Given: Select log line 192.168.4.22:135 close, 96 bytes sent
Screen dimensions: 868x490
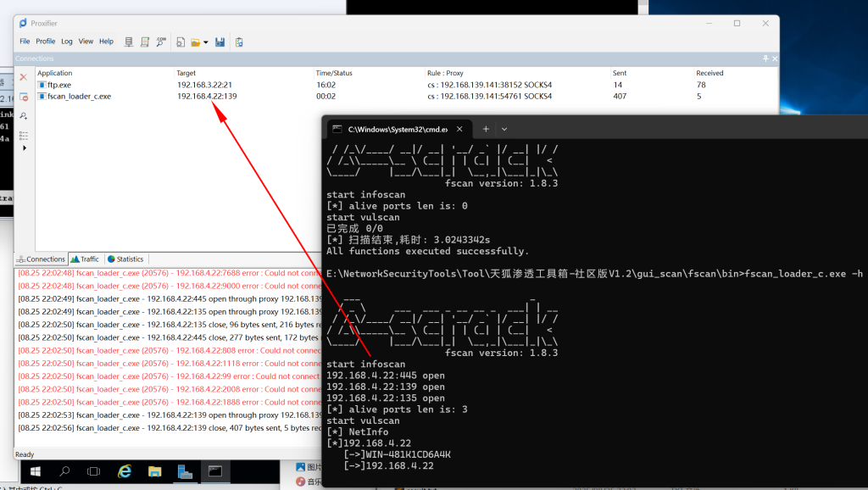Looking at the screenshot, I should (170, 325).
